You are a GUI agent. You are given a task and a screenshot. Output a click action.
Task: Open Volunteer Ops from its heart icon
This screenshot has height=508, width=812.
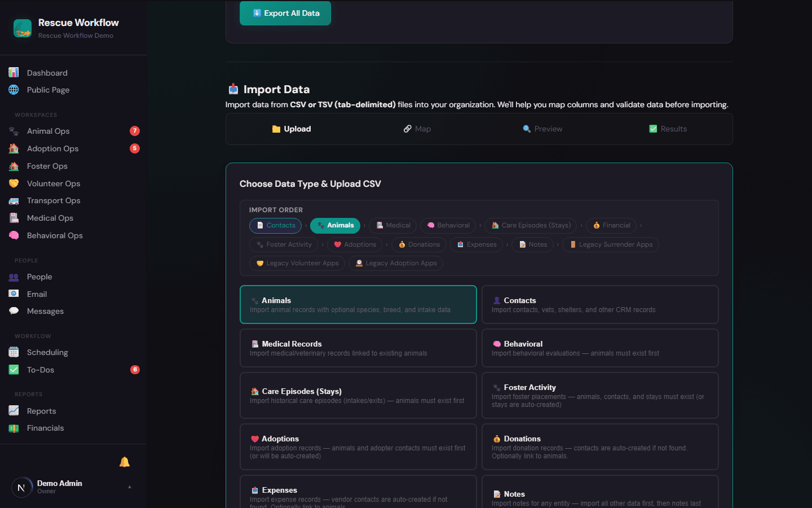14,183
